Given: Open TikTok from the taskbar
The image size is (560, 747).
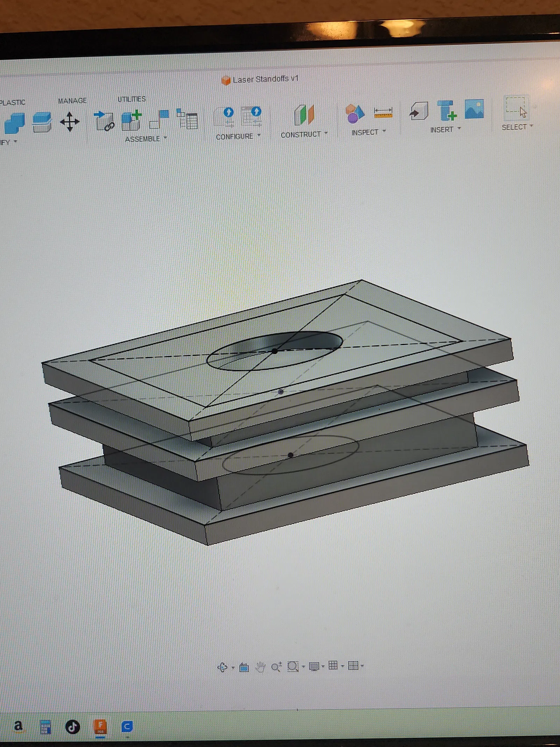Looking at the screenshot, I should (x=72, y=727).
